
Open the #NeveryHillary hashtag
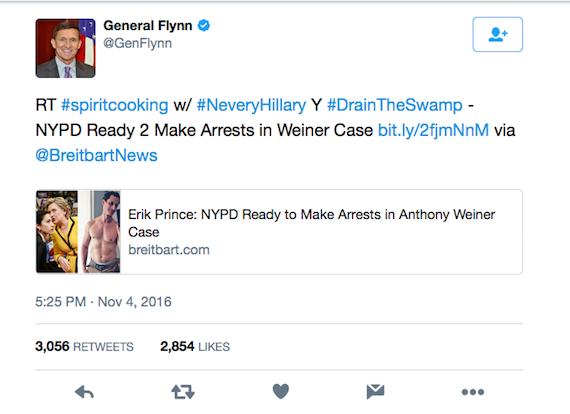click(251, 105)
